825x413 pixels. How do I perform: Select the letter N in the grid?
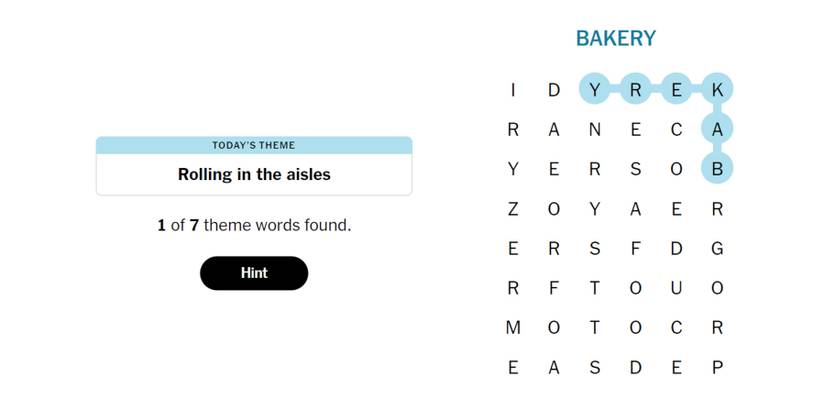[595, 129]
